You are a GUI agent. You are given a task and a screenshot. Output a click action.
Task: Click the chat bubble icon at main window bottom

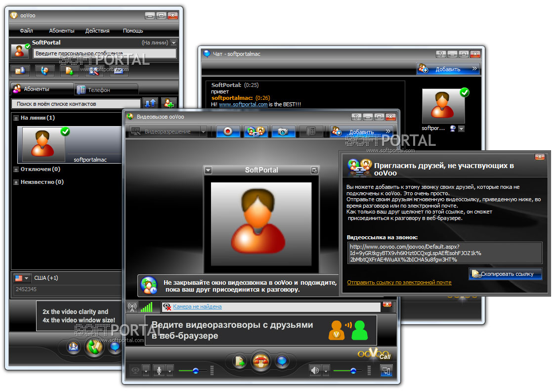click(x=115, y=347)
